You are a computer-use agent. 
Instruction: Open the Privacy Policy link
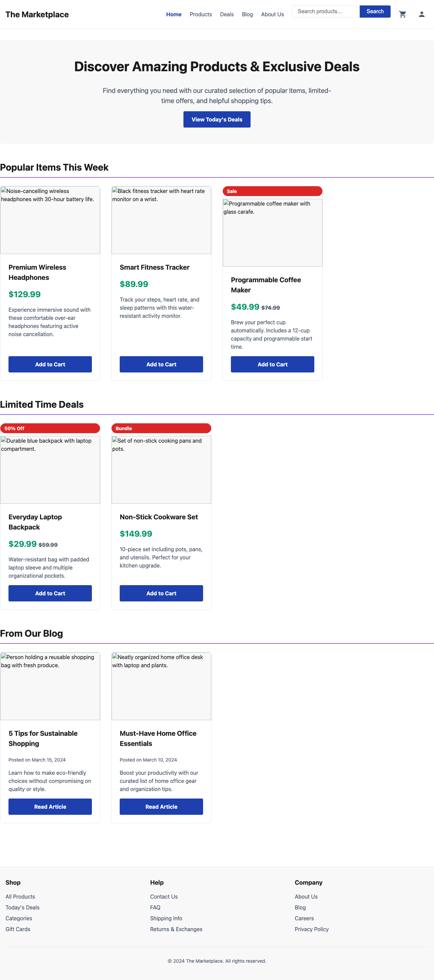(312, 929)
